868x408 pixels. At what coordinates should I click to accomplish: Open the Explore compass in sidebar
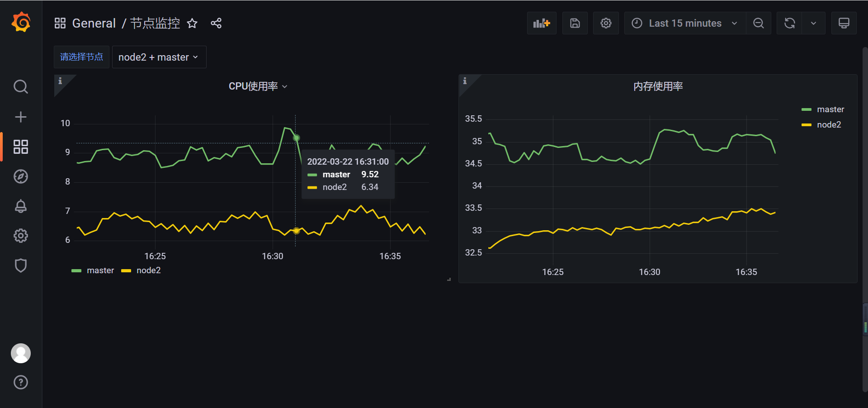21,176
